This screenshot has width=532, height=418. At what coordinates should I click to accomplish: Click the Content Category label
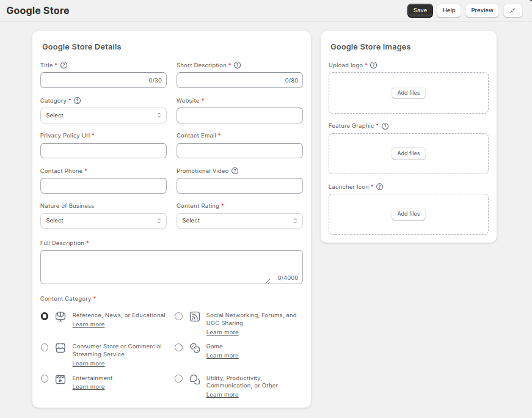(x=66, y=299)
